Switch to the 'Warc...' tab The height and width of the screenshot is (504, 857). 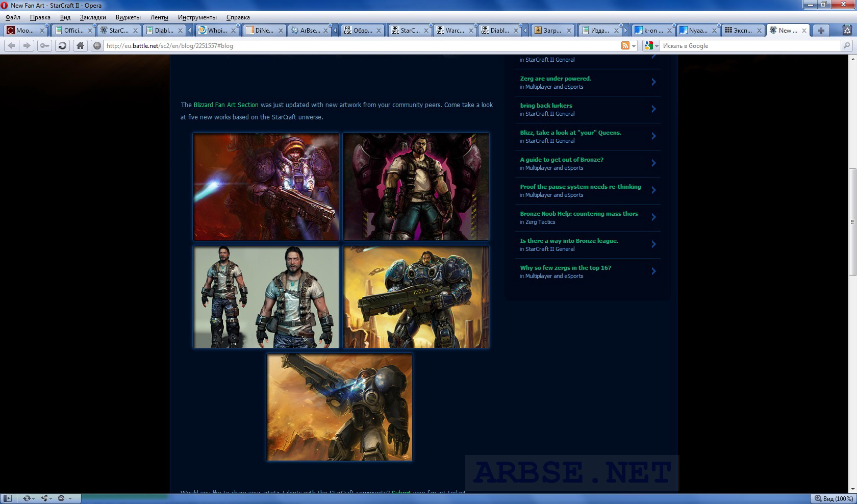coord(454,31)
